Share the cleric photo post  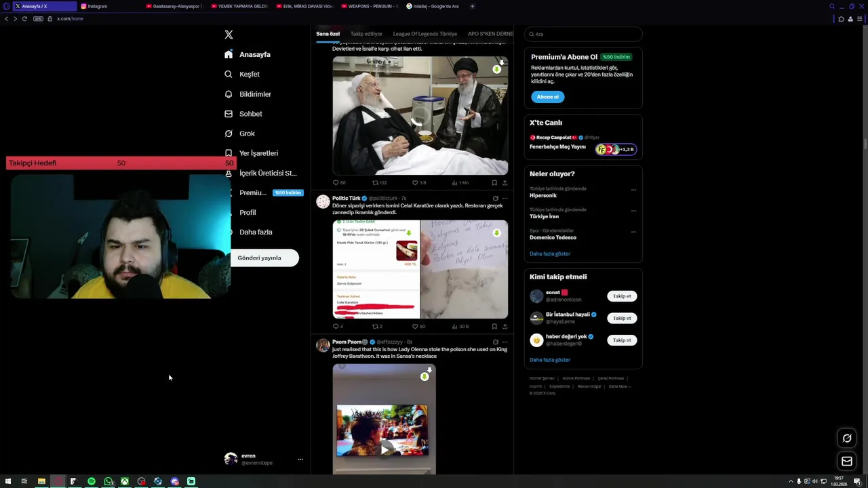[x=505, y=182]
